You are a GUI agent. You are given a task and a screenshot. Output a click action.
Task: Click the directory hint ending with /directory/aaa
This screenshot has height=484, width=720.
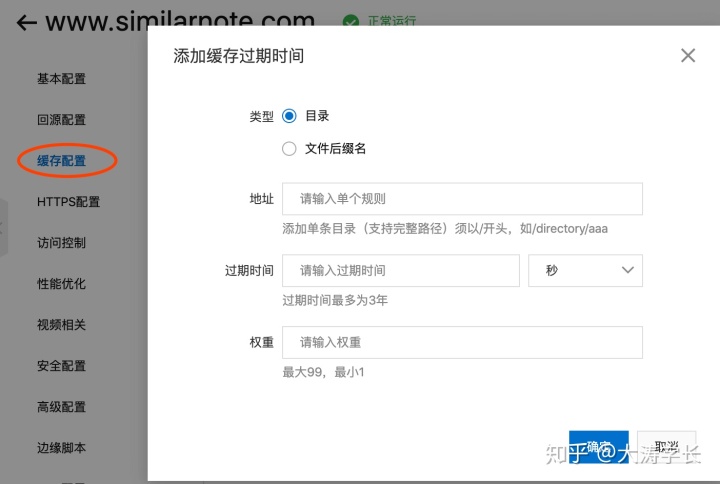(x=445, y=229)
